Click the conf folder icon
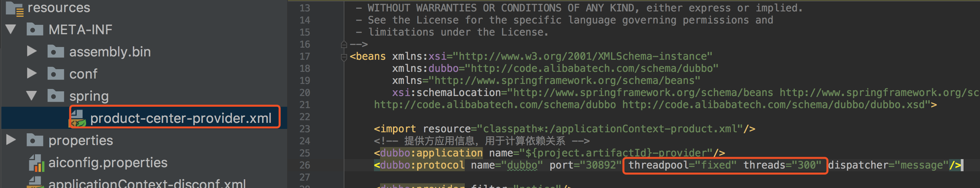 click(55, 73)
